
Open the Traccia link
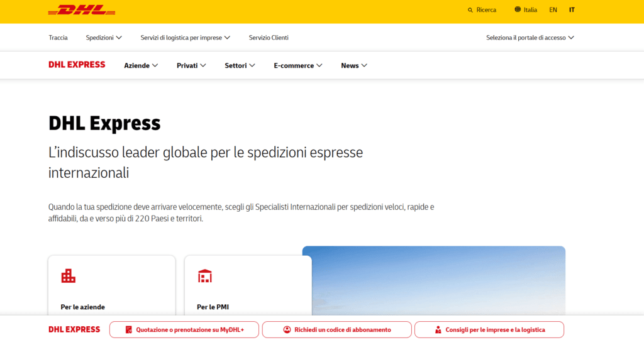[x=58, y=37]
